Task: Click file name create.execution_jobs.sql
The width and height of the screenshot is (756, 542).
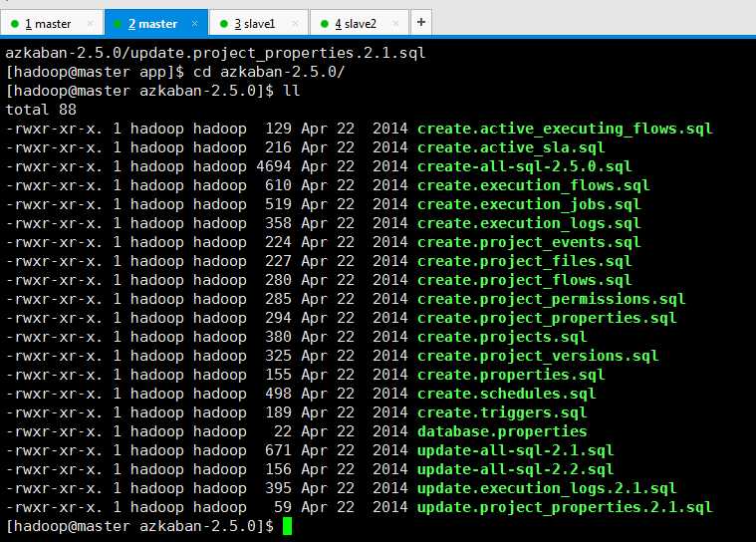Action: [529, 204]
